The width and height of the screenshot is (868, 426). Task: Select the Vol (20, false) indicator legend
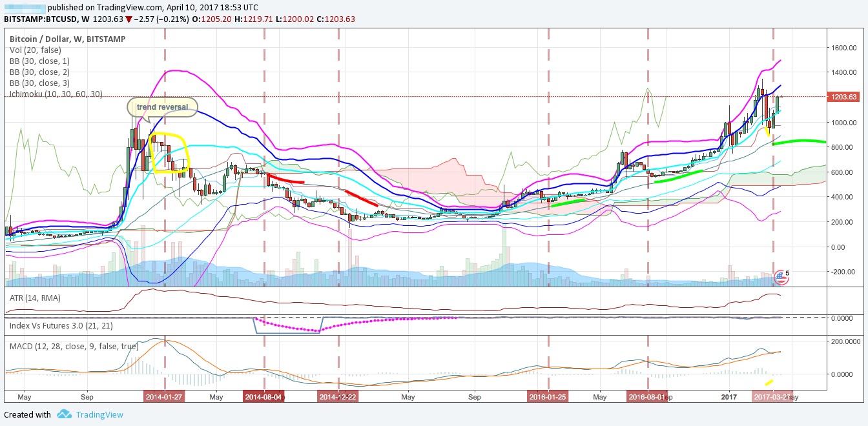[35, 50]
